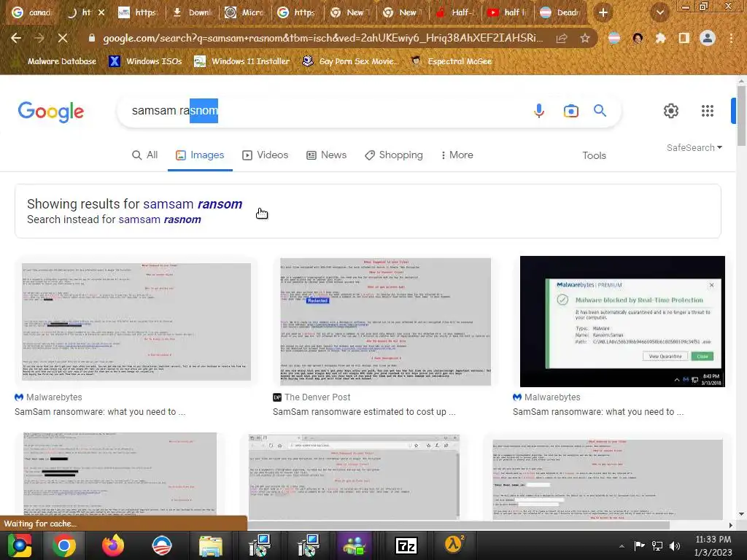Open the network tray icon

coord(657,546)
